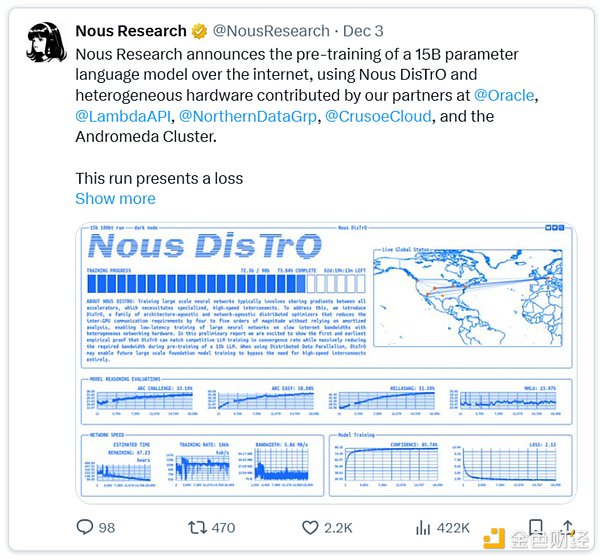Click the @NousResearch handle

point(272,31)
